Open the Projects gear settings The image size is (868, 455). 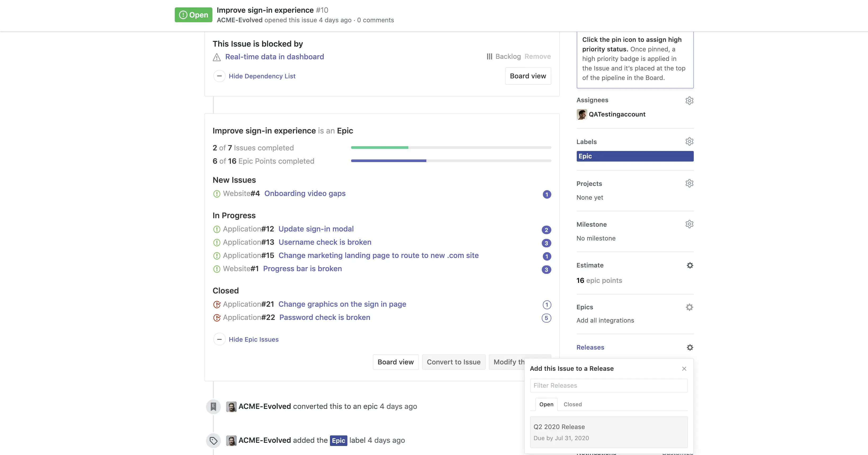coord(690,183)
